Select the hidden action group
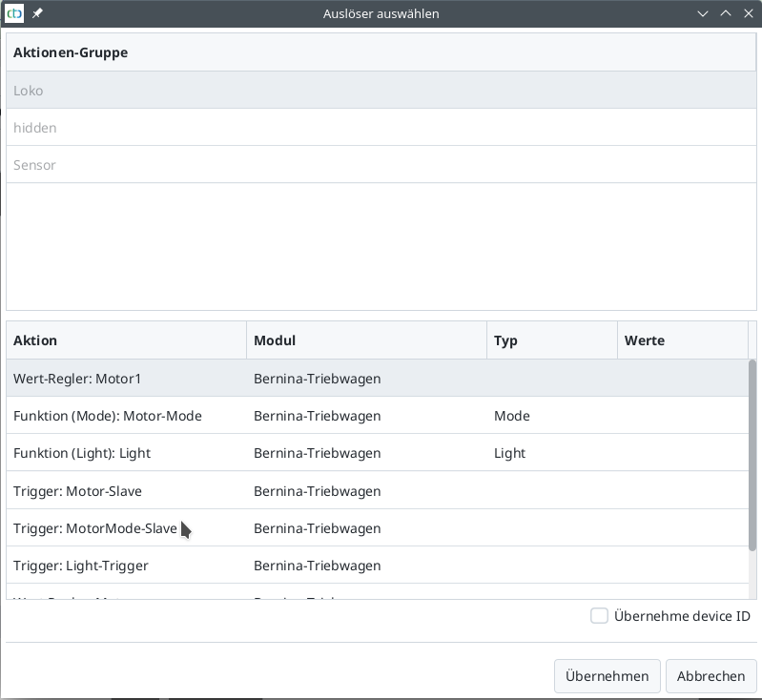 pos(35,128)
